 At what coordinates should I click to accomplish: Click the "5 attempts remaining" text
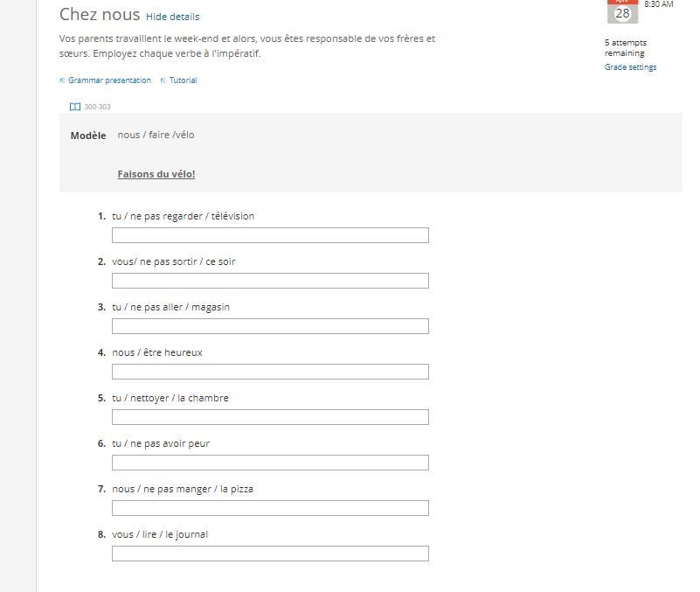coord(626,47)
